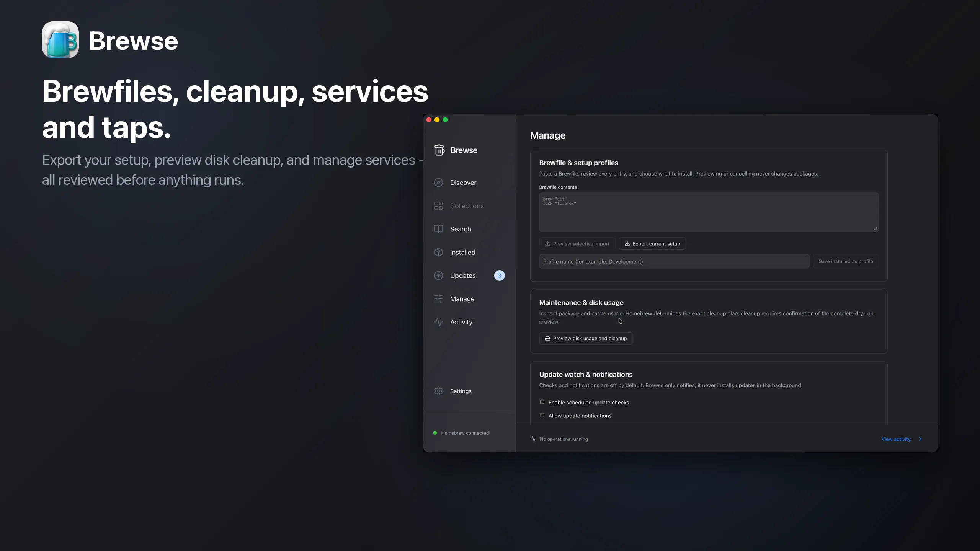Click the Homebrew connected status text

(x=465, y=433)
